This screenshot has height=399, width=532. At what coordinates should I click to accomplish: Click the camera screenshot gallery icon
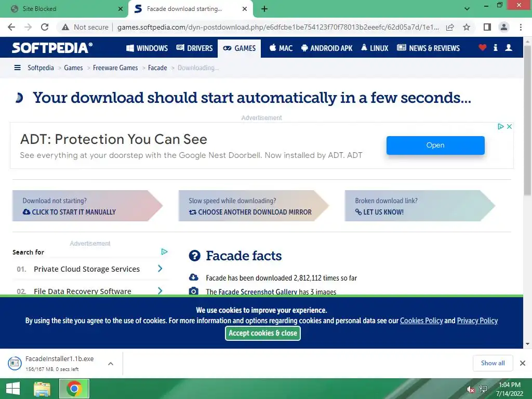click(x=193, y=291)
